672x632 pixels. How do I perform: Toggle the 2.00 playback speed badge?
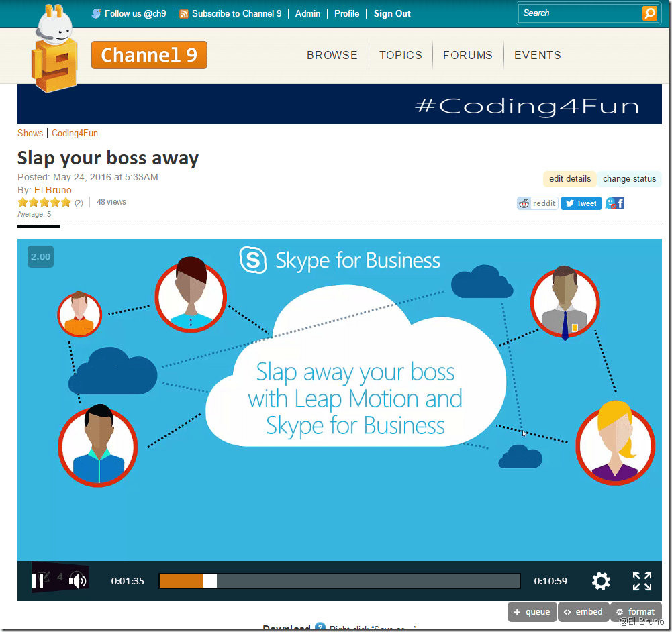coord(40,257)
